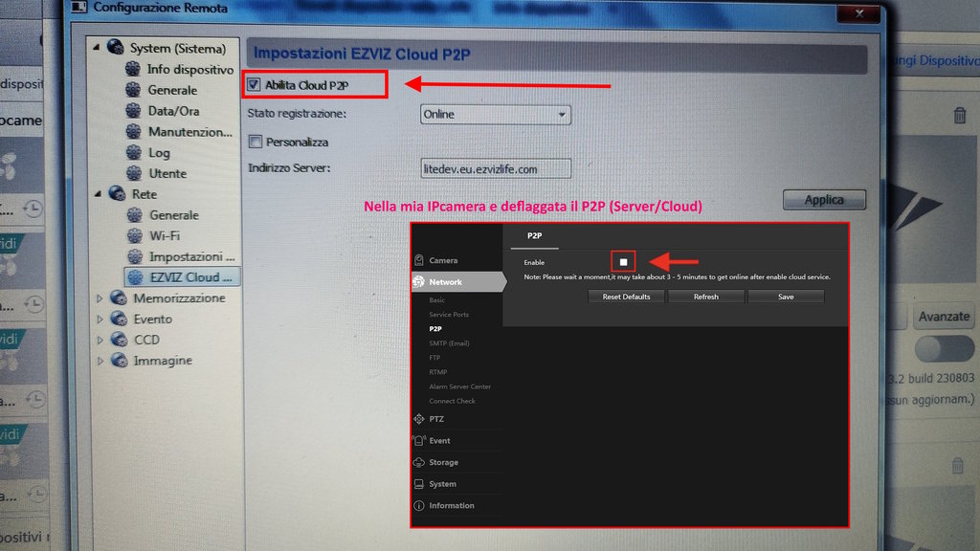Click the Memorizzazione globe icon

coord(119,298)
